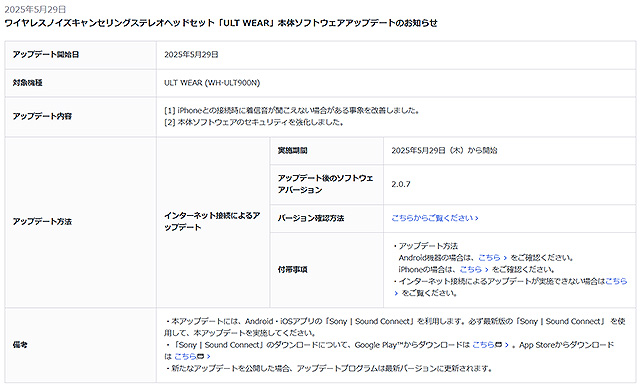Viewport: 640px width, 388px height.
Task: Click the external-link icon beside Google Play こちら
Action: click(498, 345)
